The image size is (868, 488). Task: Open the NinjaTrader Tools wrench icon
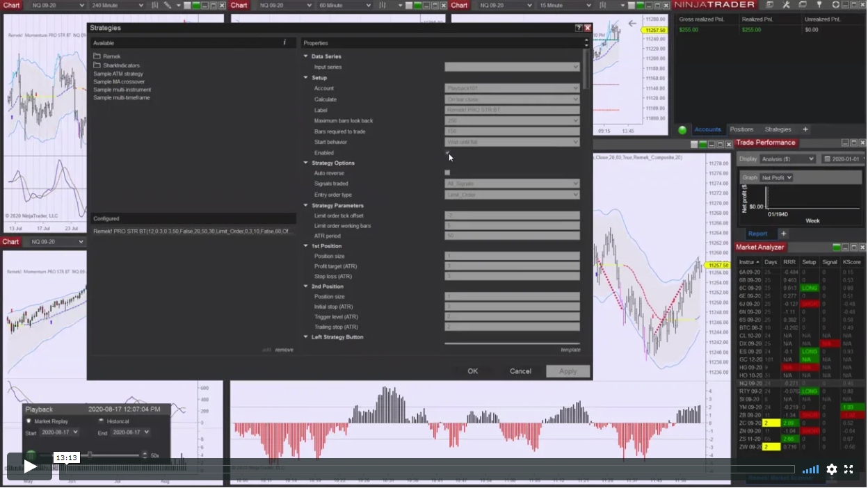click(x=787, y=5)
